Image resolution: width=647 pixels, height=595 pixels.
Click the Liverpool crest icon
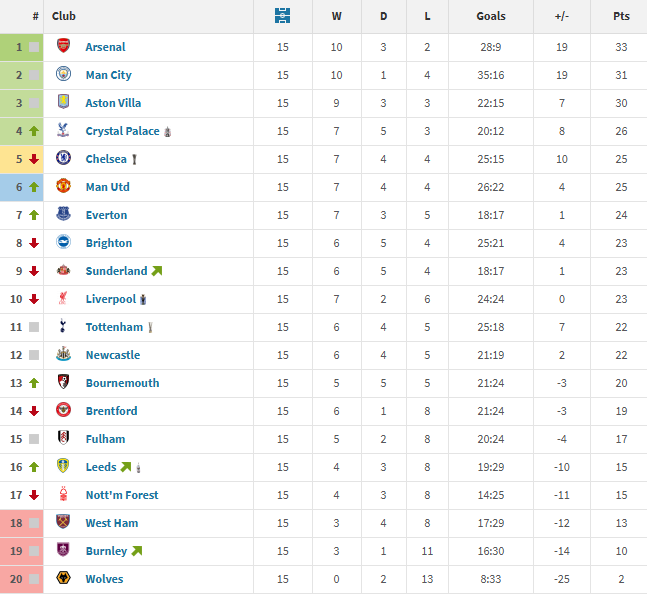coord(64,299)
